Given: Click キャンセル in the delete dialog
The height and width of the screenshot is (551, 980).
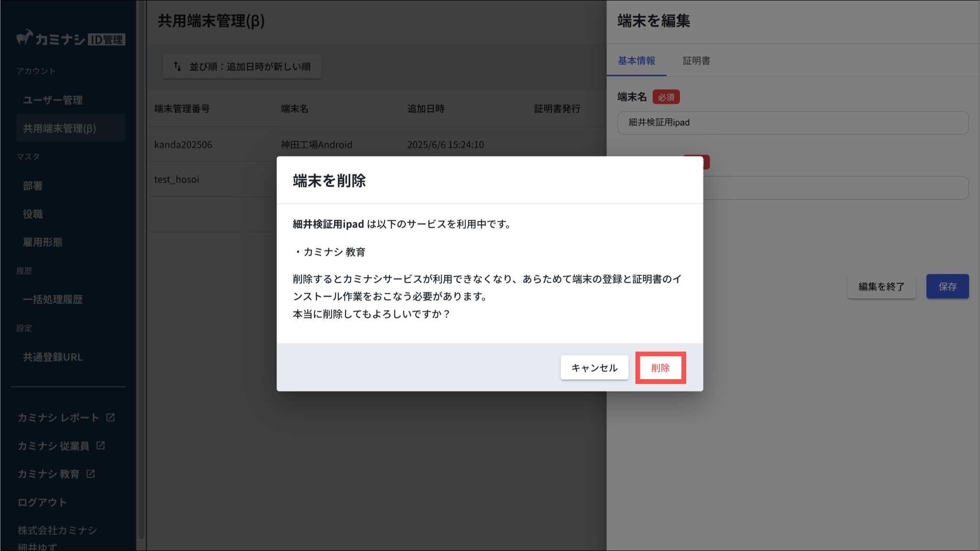Looking at the screenshot, I should 594,368.
